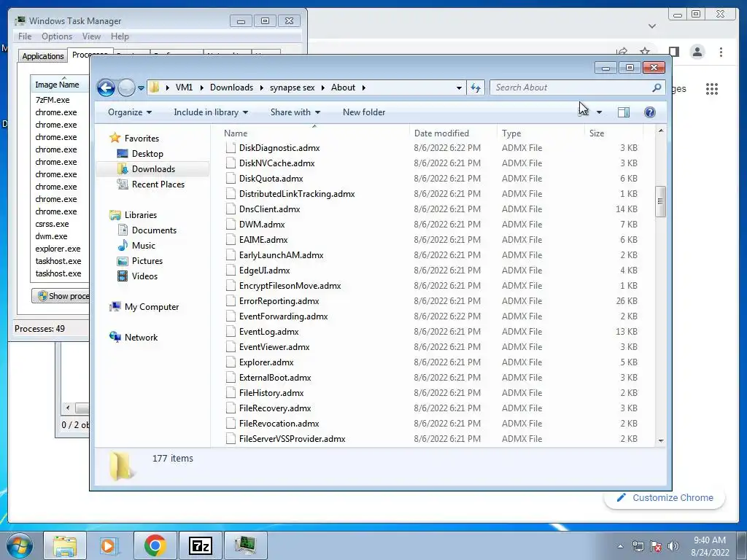Open Google apps grid icon
This screenshot has height=560, width=747.
[x=712, y=89]
